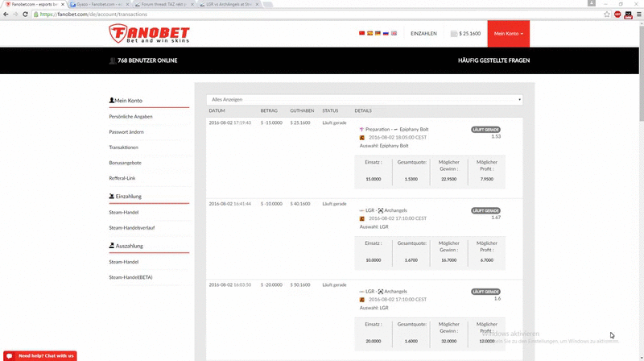Open the Chrome hamburger menu

tap(638, 14)
